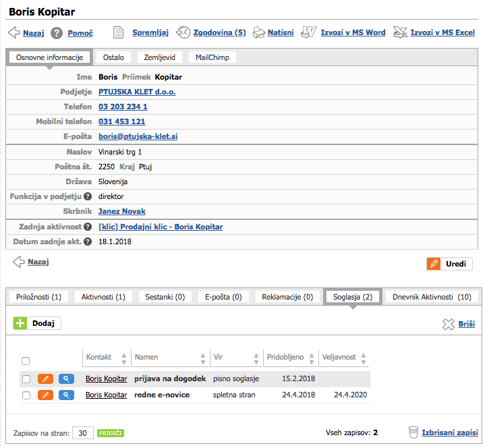The width and height of the screenshot is (487, 448).
Task: Toggle the select-all checkbox in table header
Action: pos(26,361)
